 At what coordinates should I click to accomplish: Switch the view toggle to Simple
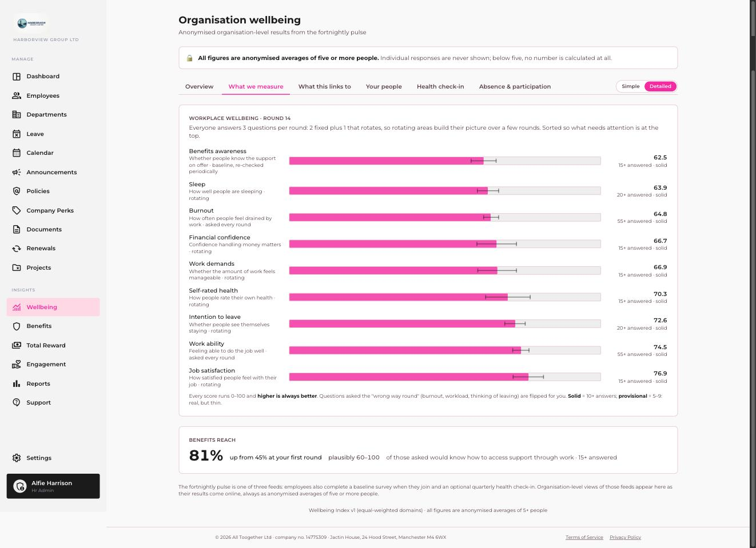point(631,86)
